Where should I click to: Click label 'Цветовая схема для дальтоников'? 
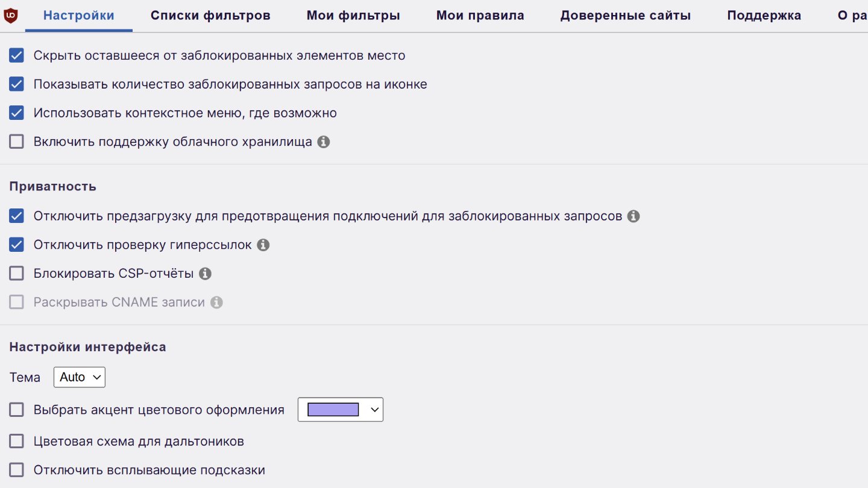[x=139, y=441]
